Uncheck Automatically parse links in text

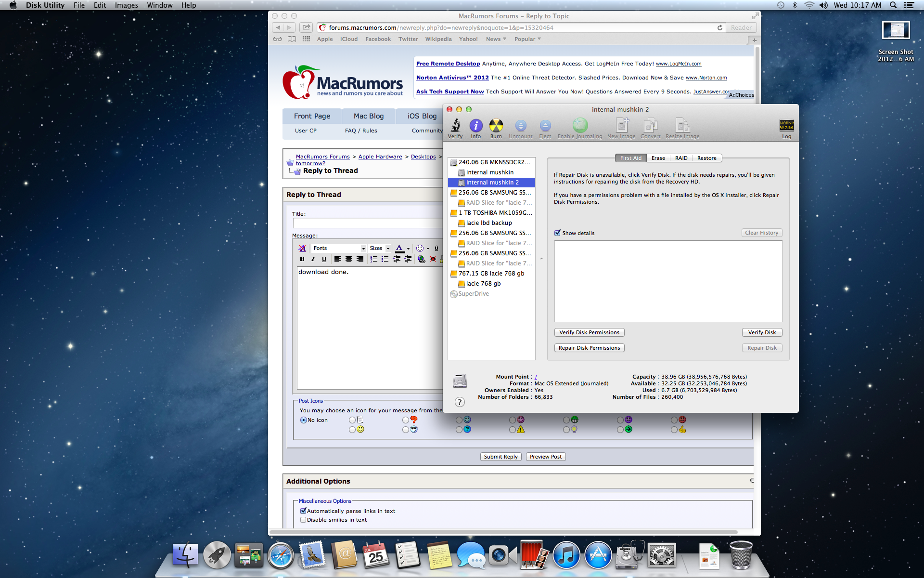point(303,511)
